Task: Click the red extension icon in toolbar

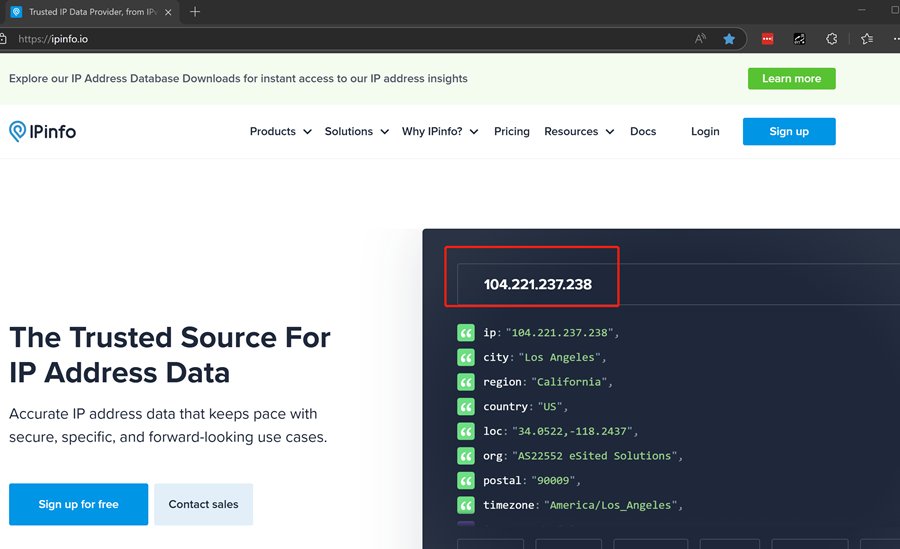Action: [x=767, y=39]
